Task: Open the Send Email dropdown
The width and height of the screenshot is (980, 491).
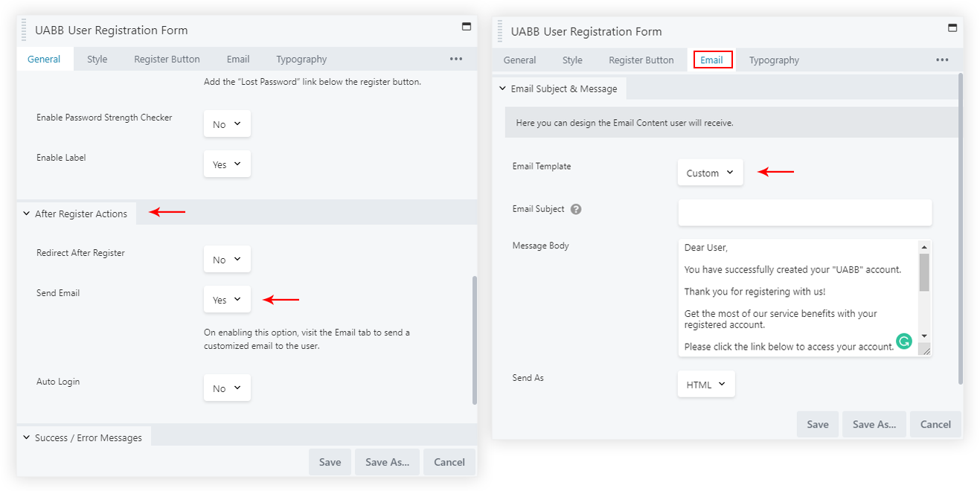Action: tap(227, 300)
